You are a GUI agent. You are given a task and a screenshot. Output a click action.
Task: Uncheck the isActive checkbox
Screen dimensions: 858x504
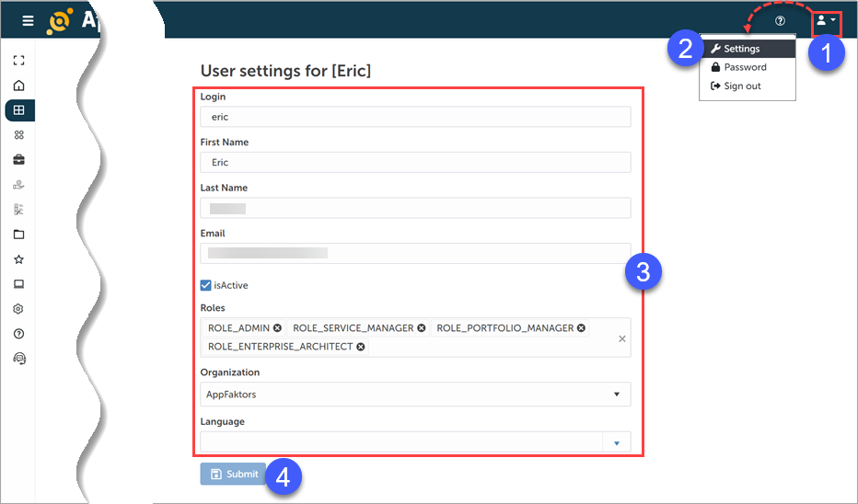click(206, 285)
